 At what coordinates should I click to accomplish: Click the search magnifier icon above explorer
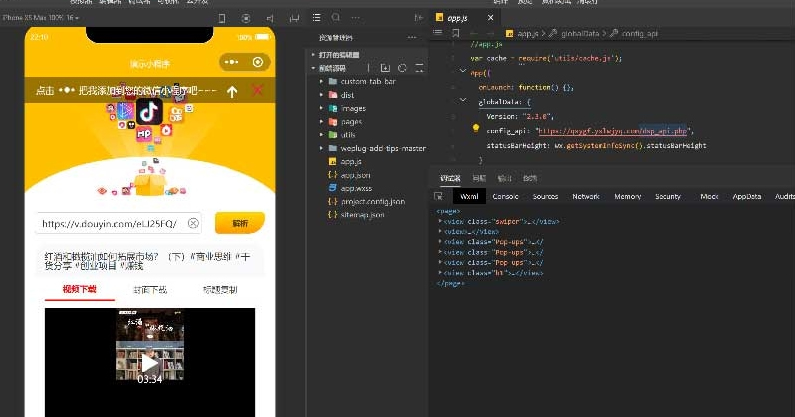(x=336, y=18)
